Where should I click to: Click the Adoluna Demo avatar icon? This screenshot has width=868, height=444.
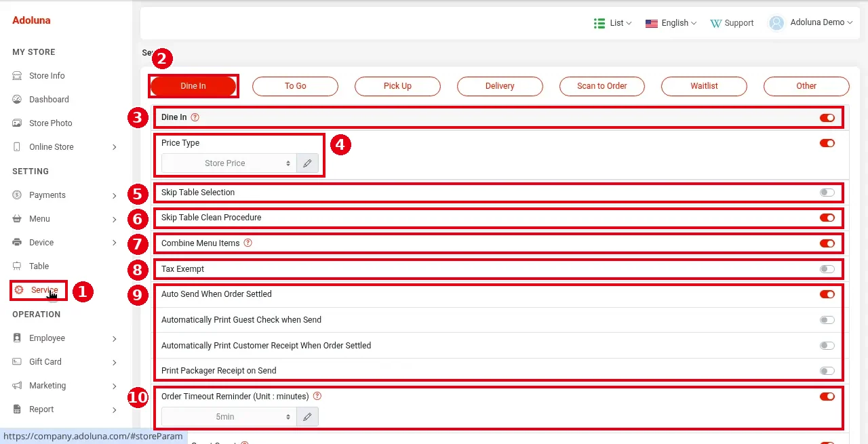point(776,23)
